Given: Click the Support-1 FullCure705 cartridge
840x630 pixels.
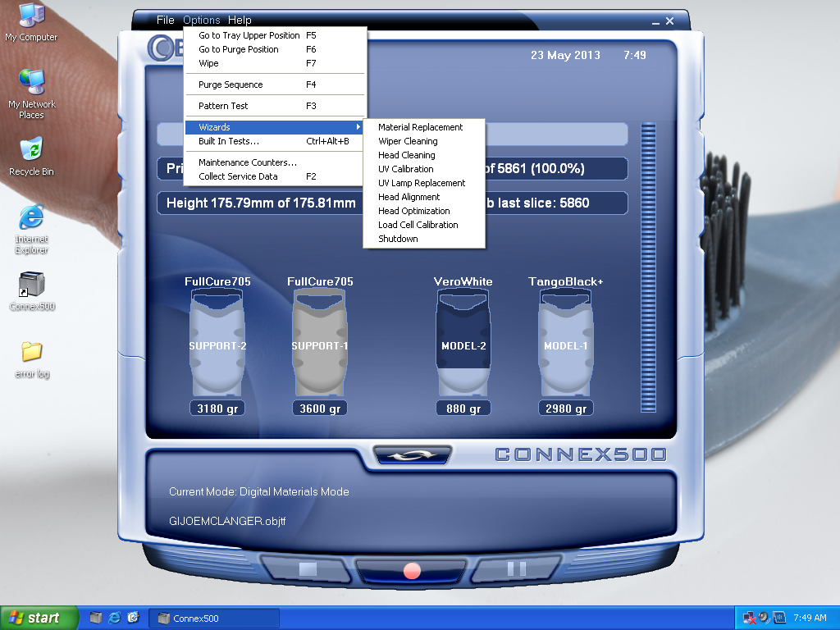Looking at the screenshot, I should [x=320, y=343].
